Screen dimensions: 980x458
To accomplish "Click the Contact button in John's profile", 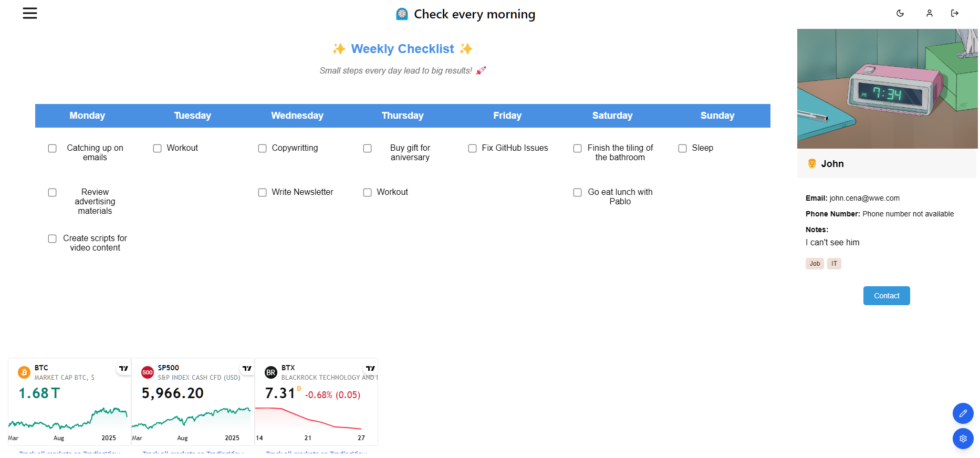I will pyautogui.click(x=886, y=295).
